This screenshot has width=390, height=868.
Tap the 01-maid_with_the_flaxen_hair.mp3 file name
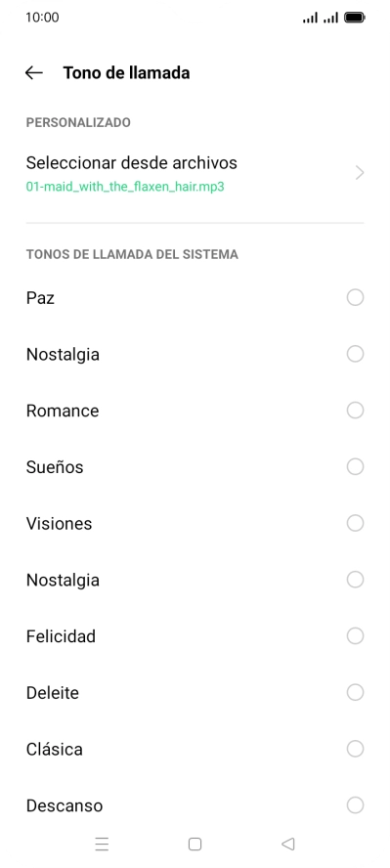pos(125,187)
